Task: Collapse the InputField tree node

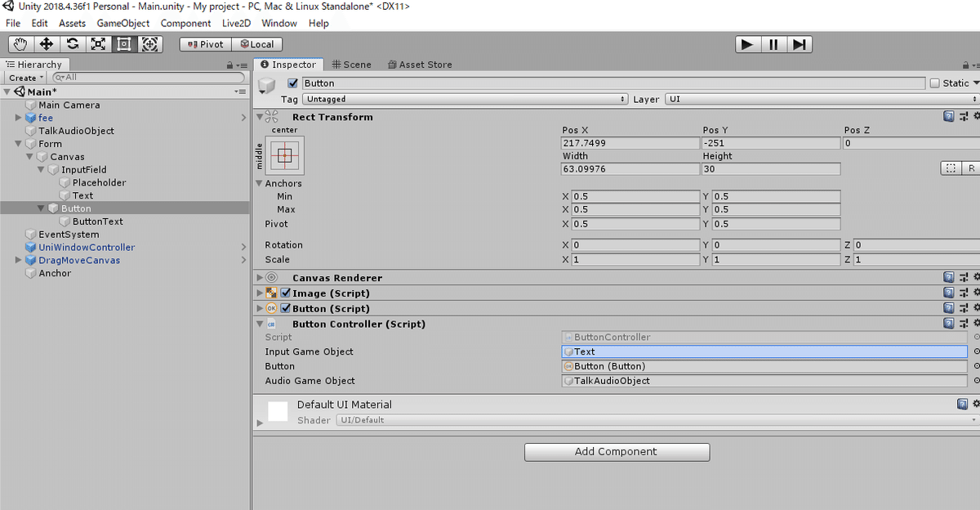Action: coord(42,170)
